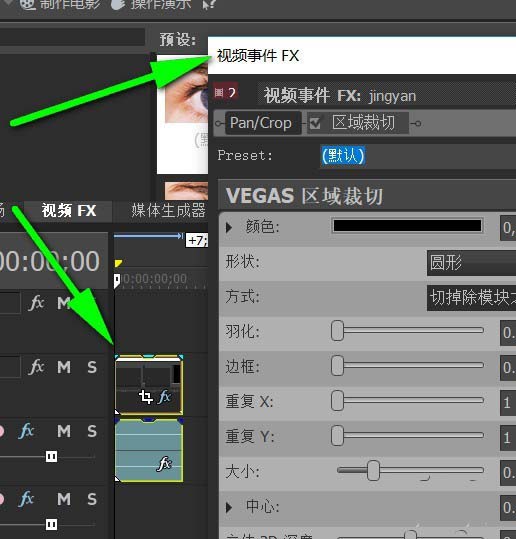This screenshot has width=516, height=539.
Task: Click the 操作演示 toolbar button
Action: (x=152, y=5)
